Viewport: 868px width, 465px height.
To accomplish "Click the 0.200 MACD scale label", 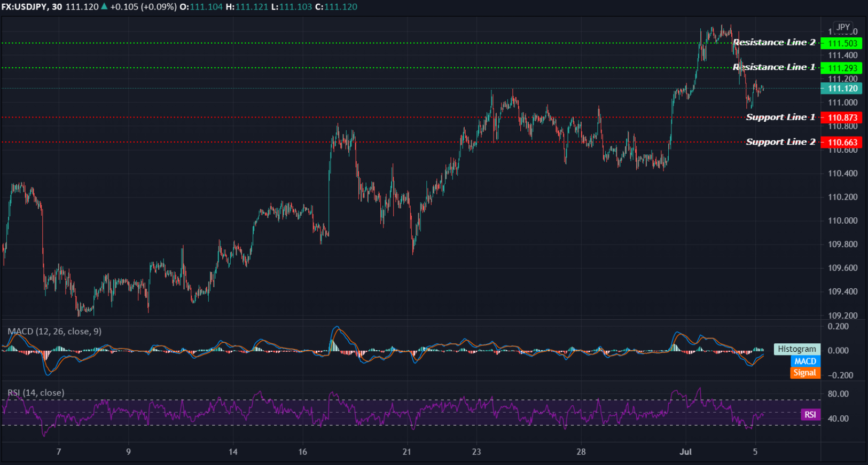I will tap(838, 326).
